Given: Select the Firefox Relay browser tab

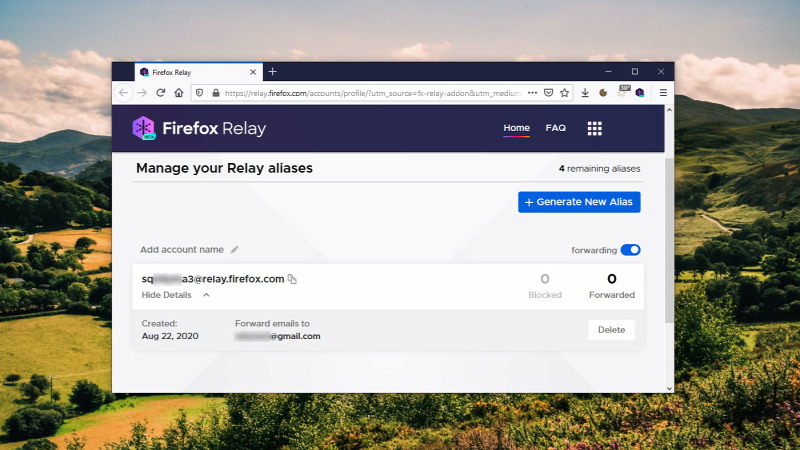Looking at the screenshot, I should click(199, 72).
